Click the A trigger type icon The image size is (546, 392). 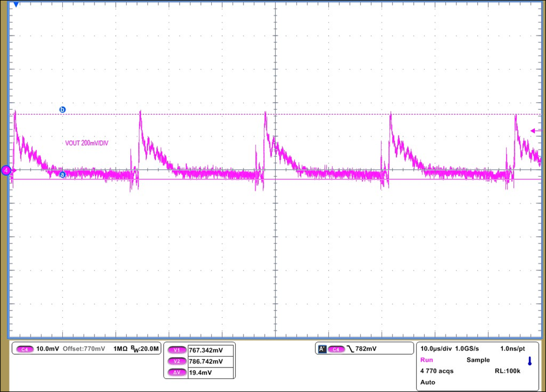point(322,349)
